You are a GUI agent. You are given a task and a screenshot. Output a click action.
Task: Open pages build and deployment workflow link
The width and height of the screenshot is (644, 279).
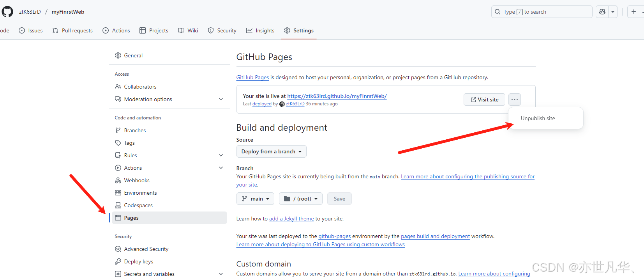tap(435, 236)
